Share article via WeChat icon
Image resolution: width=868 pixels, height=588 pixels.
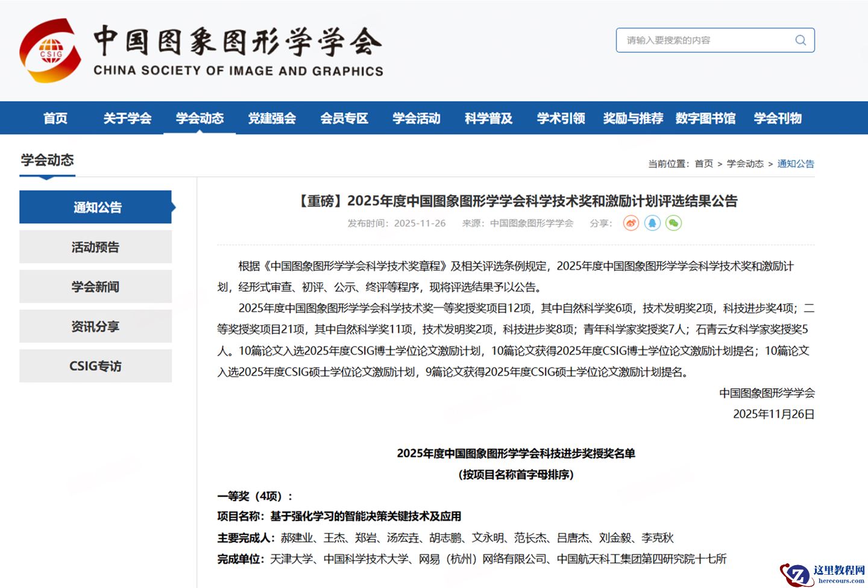(673, 224)
